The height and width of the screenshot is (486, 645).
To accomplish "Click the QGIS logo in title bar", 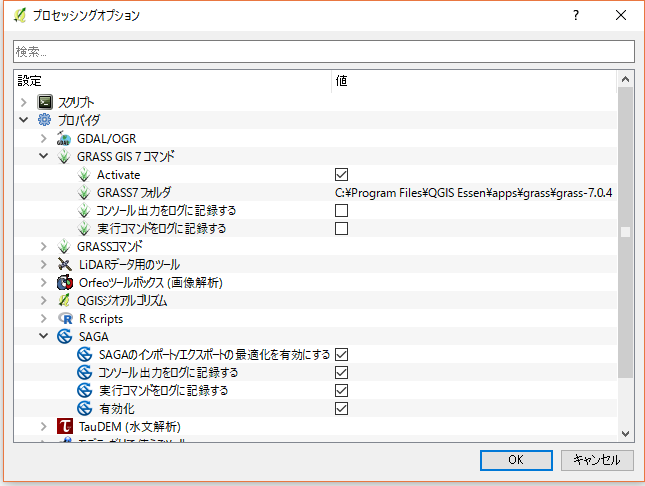I will 19,16.
